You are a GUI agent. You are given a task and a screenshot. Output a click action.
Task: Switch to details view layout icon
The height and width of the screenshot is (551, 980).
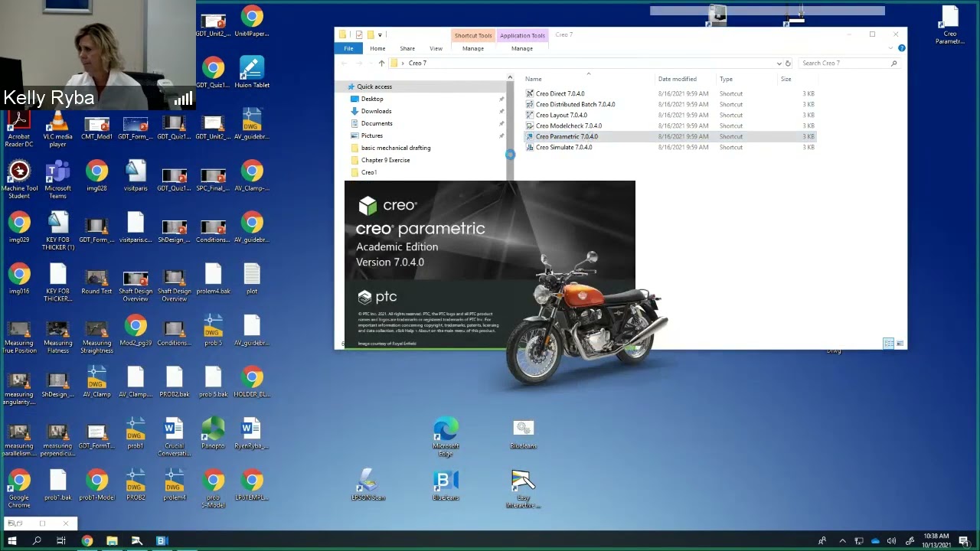(x=888, y=344)
